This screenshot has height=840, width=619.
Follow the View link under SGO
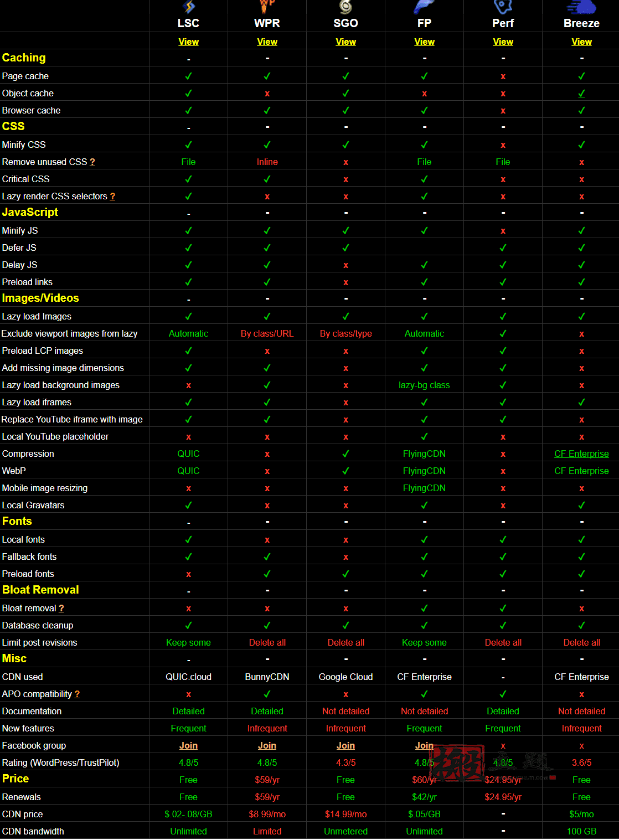click(x=346, y=42)
